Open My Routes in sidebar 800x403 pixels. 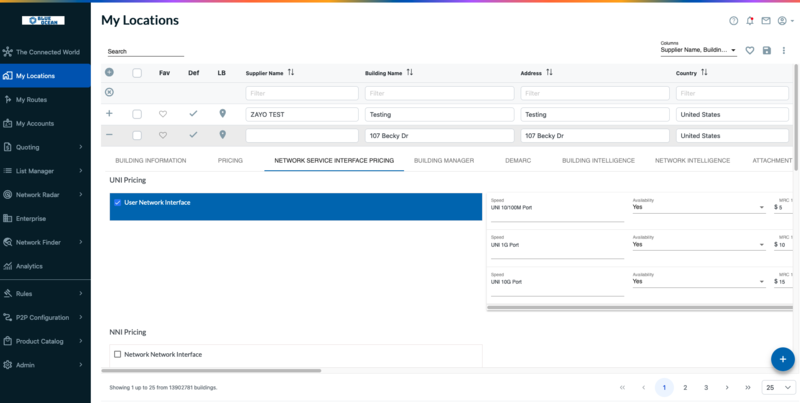45,99
